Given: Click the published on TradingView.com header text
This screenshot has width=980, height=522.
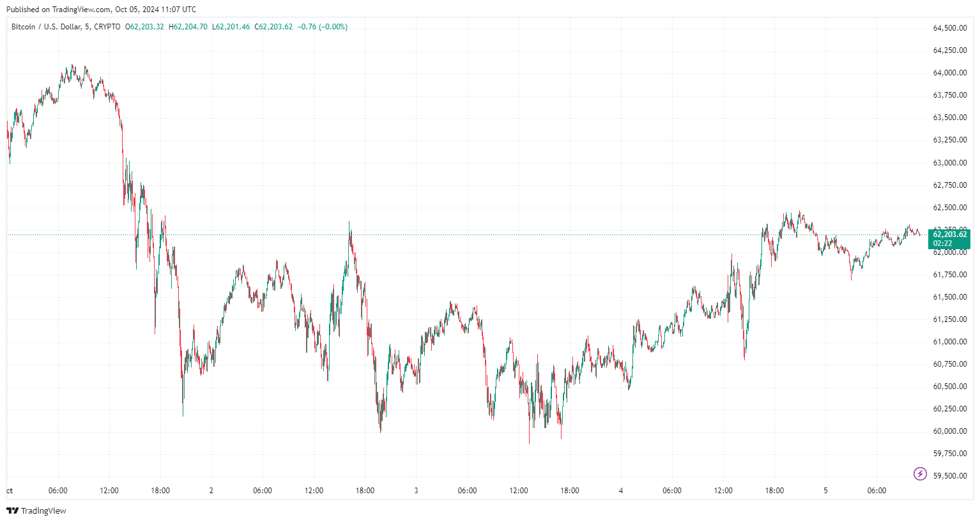Looking at the screenshot, I should (x=101, y=10).
